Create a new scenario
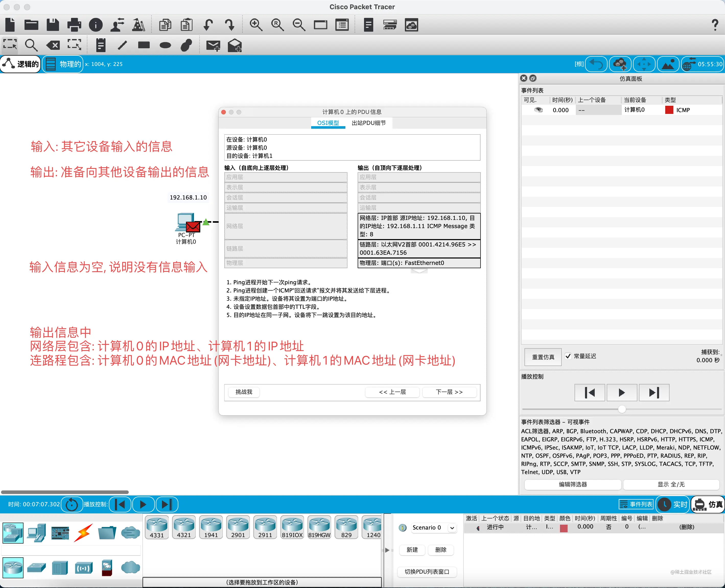This screenshot has width=725, height=588. point(412,550)
